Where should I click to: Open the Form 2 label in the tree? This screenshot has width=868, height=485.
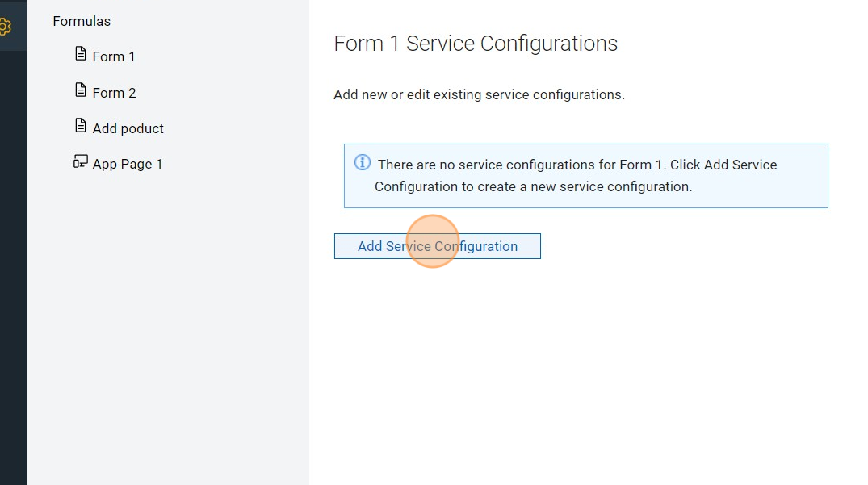pos(114,93)
